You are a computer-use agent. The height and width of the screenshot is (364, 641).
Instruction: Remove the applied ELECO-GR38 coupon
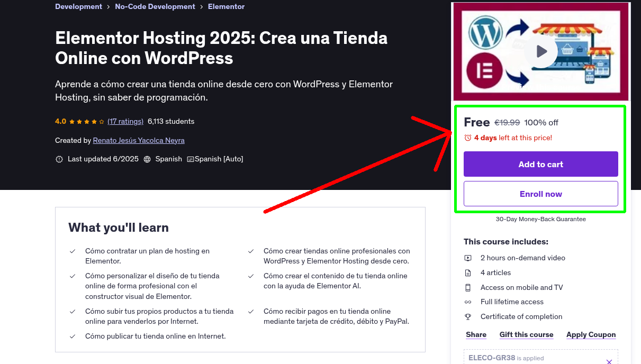[609, 361]
